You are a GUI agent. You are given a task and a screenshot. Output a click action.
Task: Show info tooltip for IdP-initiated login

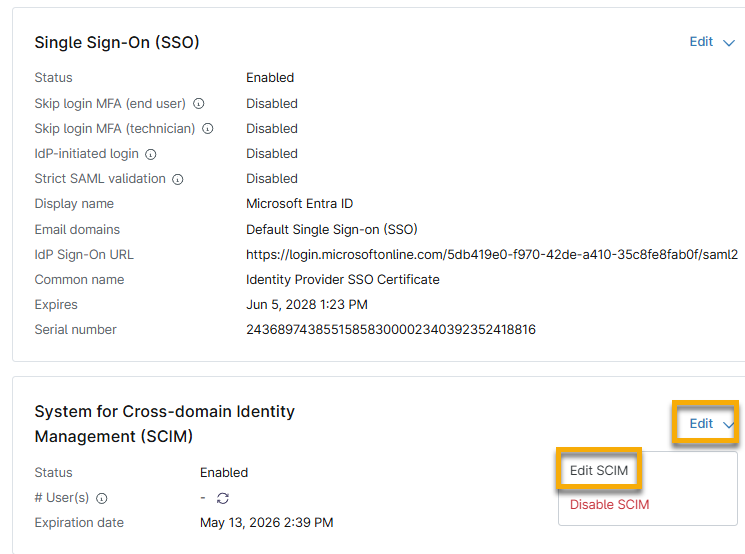tap(151, 154)
